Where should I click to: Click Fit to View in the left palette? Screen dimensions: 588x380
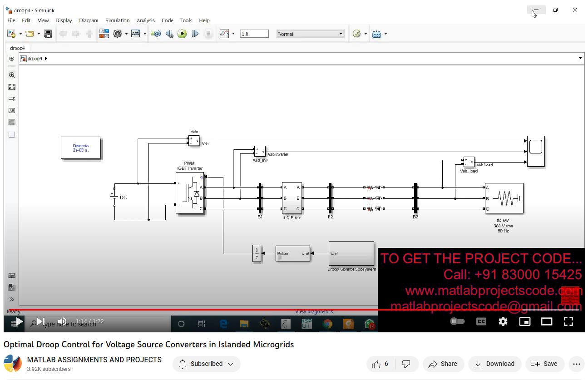[x=12, y=87]
